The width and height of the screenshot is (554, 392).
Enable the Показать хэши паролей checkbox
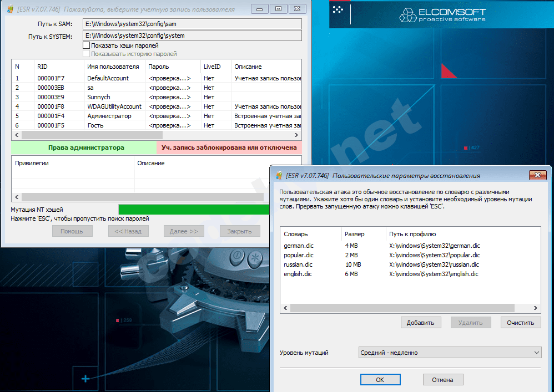[x=86, y=45]
